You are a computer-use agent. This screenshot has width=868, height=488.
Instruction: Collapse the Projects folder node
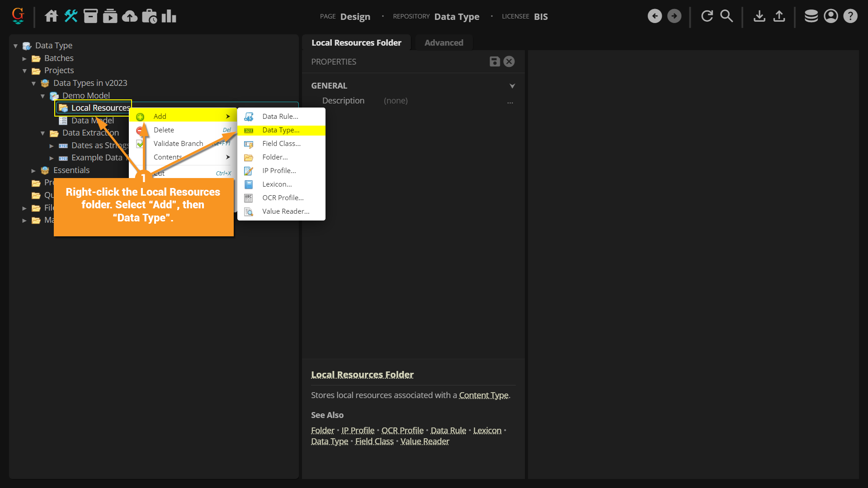tap(24, 71)
